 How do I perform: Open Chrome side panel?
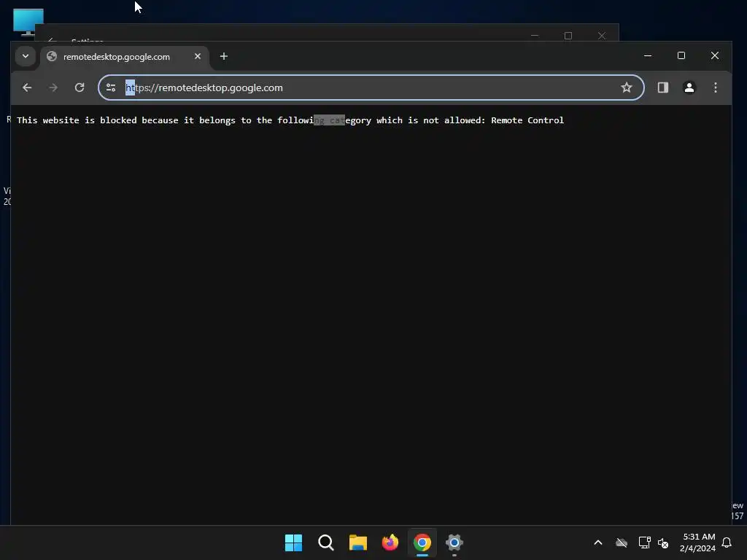tap(662, 87)
